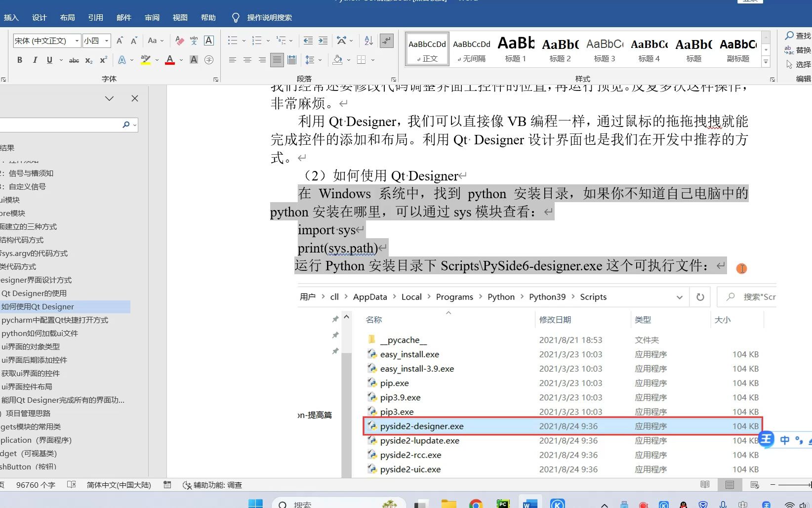Open the 插入 ribbon tab

point(11,18)
